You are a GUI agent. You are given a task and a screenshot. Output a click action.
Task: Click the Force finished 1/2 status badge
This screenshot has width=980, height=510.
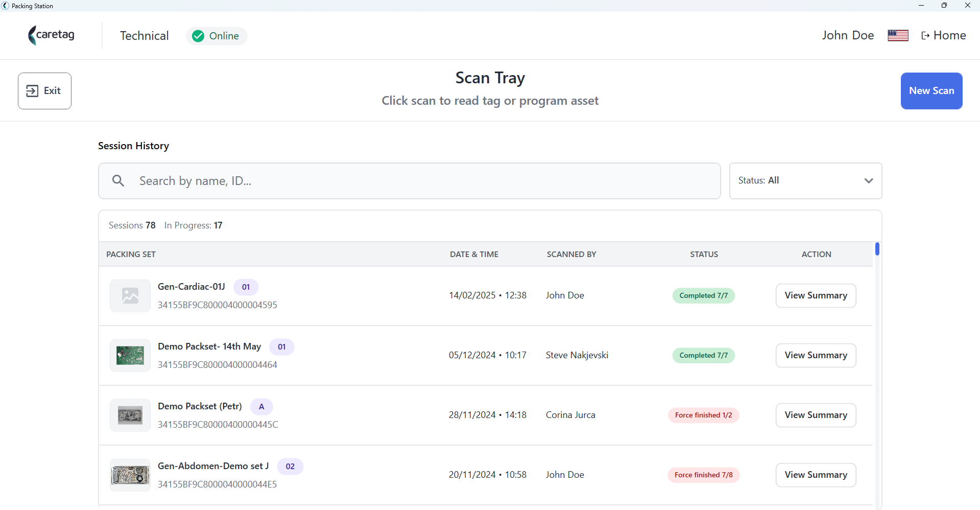point(703,415)
